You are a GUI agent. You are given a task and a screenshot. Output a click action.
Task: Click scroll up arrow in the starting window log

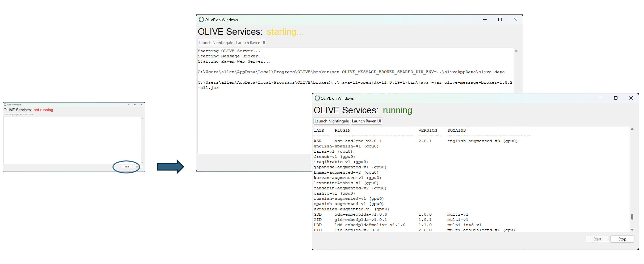516,51
